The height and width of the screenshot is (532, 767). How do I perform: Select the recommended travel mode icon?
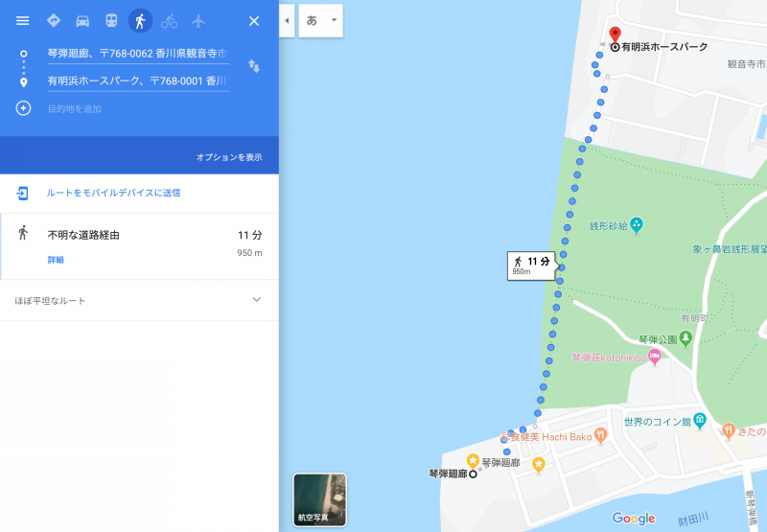[x=54, y=20]
